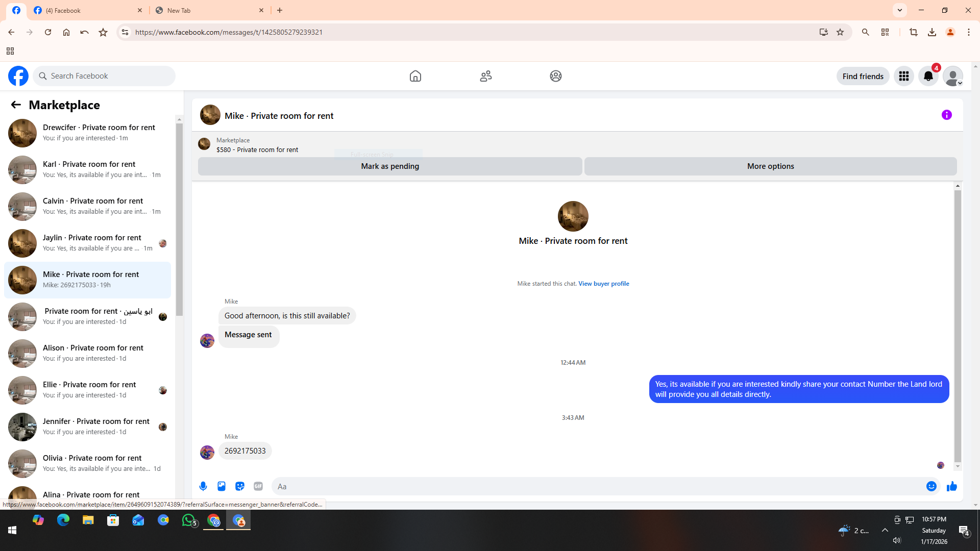
Task: Expand browser tab search dropdown
Action: [899, 10]
